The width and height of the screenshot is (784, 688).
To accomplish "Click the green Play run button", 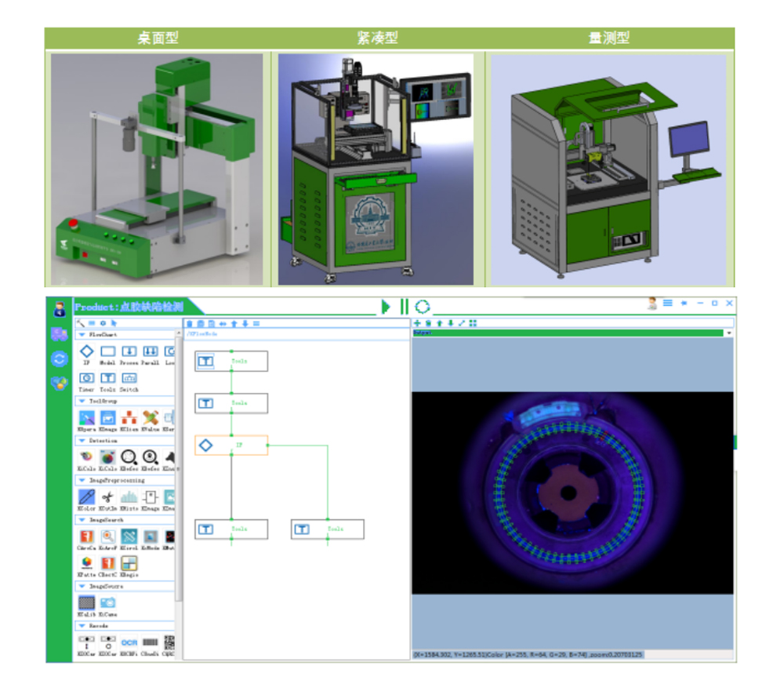I will tap(386, 307).
